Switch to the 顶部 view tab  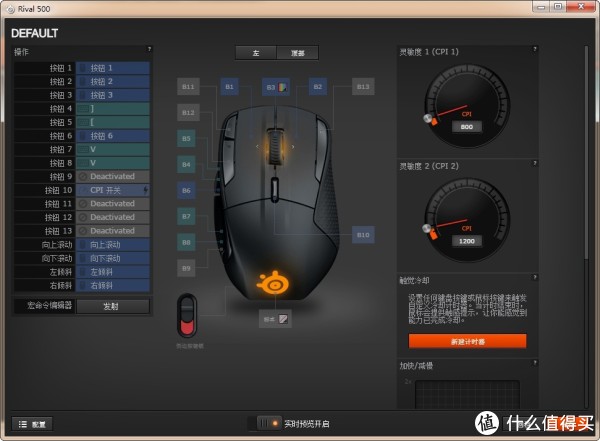tap(297, 53)
